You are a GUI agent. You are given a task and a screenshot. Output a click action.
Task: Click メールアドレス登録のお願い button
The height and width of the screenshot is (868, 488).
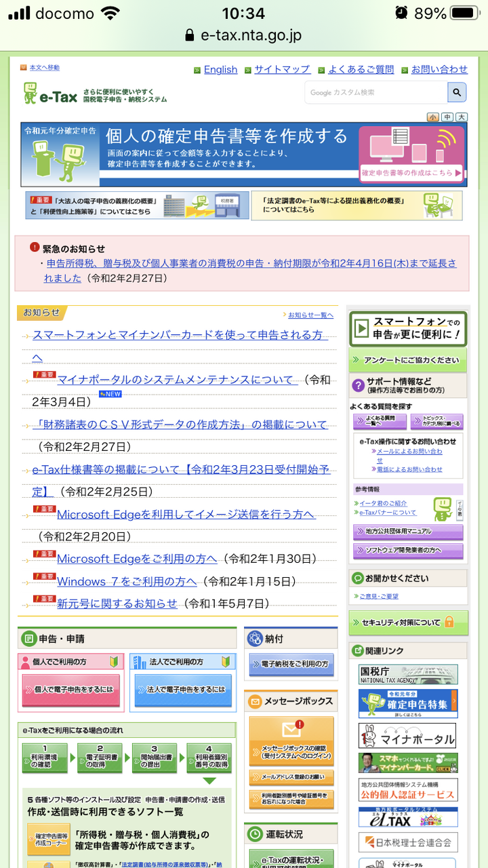coord(291,777)
